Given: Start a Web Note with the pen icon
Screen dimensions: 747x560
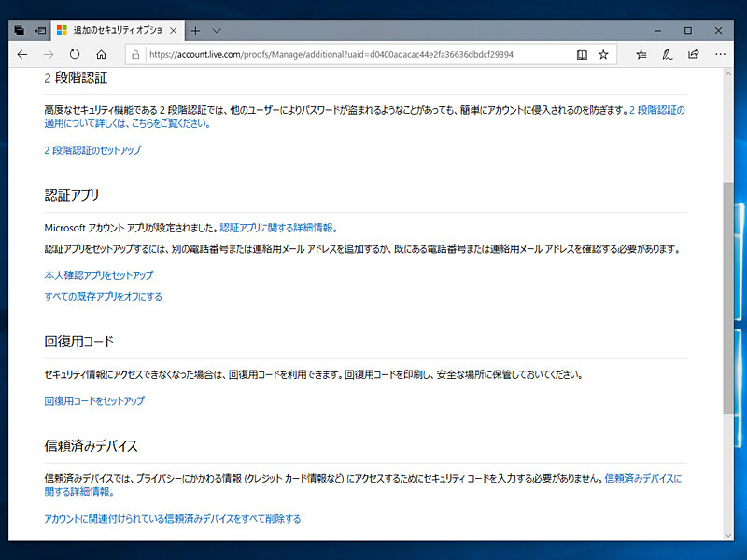Looking at the screenshot, I should coord(667,54).
